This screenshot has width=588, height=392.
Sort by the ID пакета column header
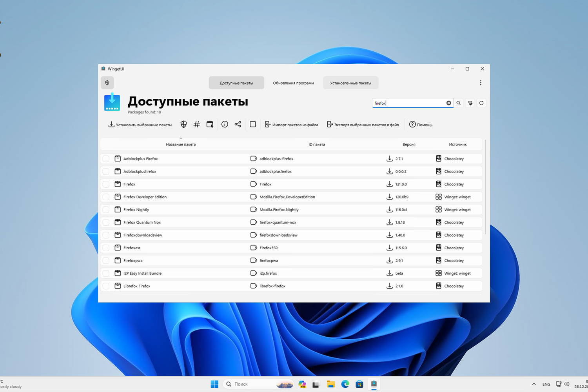[x=317, y=144]
